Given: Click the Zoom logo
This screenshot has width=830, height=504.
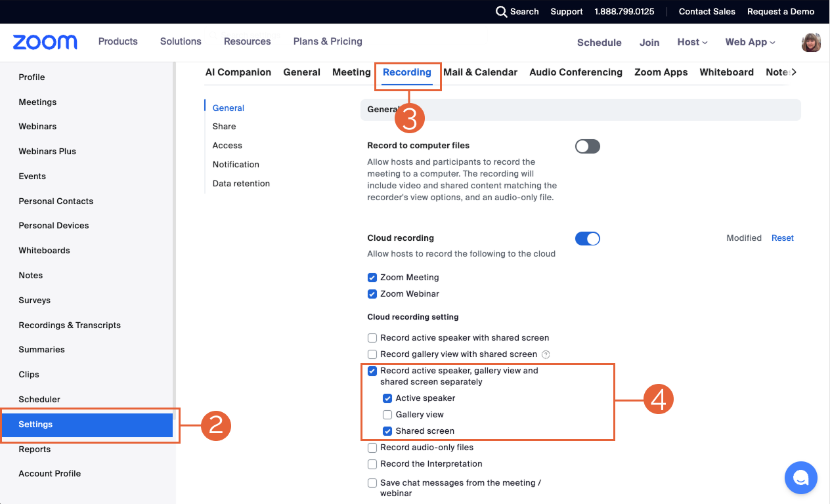Looking at the screenshot, I should coord(44,42).
